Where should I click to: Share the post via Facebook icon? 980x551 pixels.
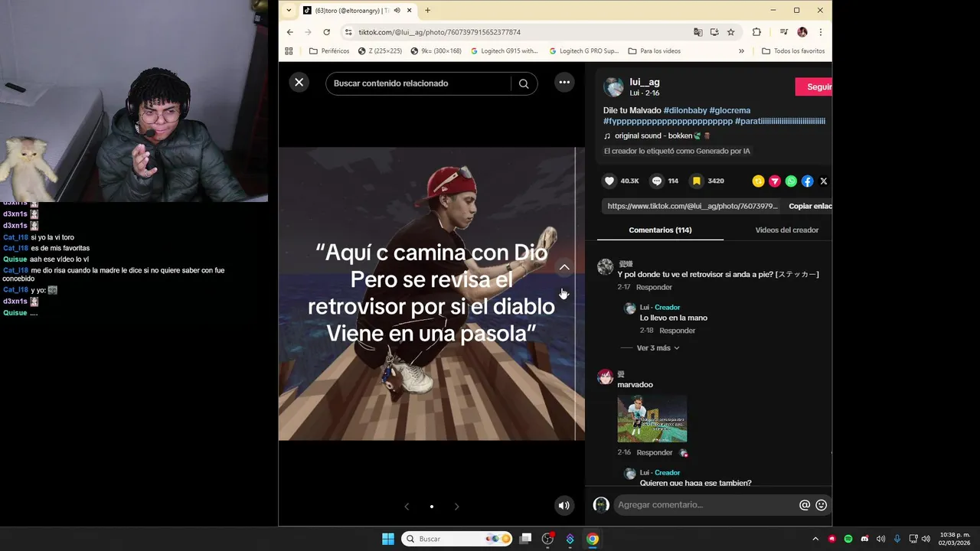tap(807, 181)
